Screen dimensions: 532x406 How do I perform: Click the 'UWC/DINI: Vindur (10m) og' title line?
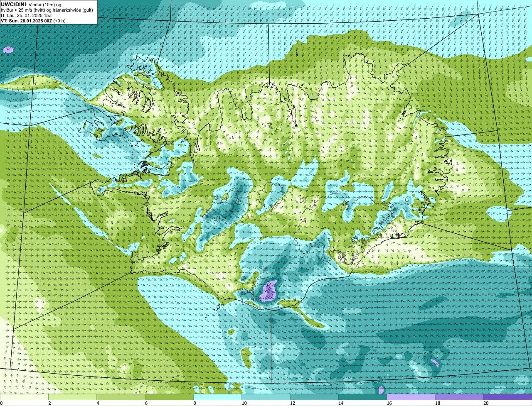[31, 4]
